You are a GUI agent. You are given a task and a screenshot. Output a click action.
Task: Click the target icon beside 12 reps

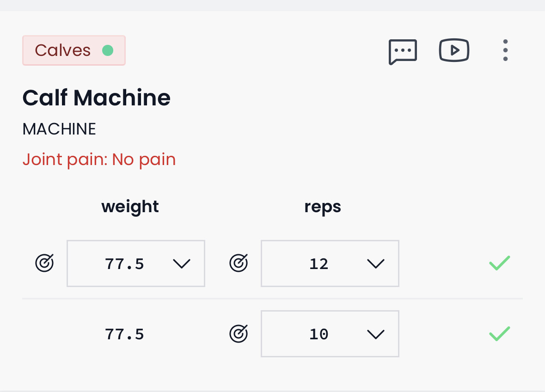pyautogui.click(x=239, y=263)
